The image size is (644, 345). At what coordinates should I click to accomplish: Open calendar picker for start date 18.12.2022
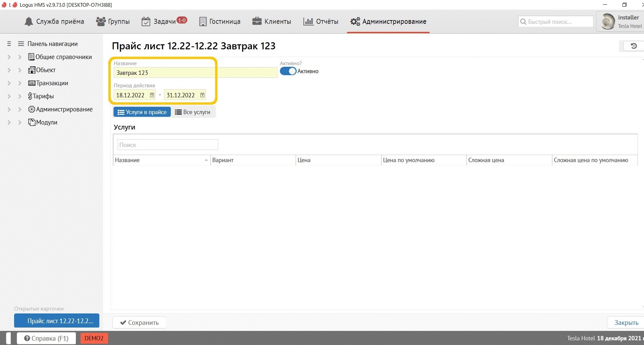tap(152, 95)
